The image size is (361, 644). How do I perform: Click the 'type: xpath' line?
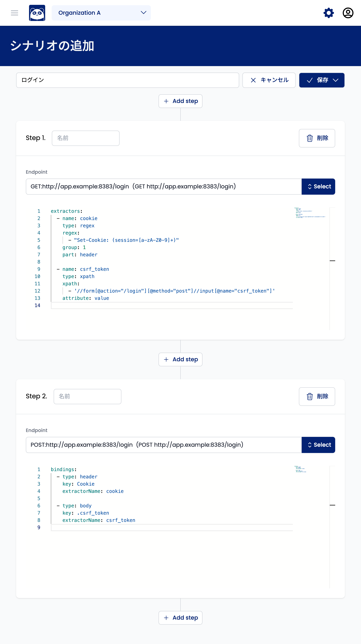[78, 276]
